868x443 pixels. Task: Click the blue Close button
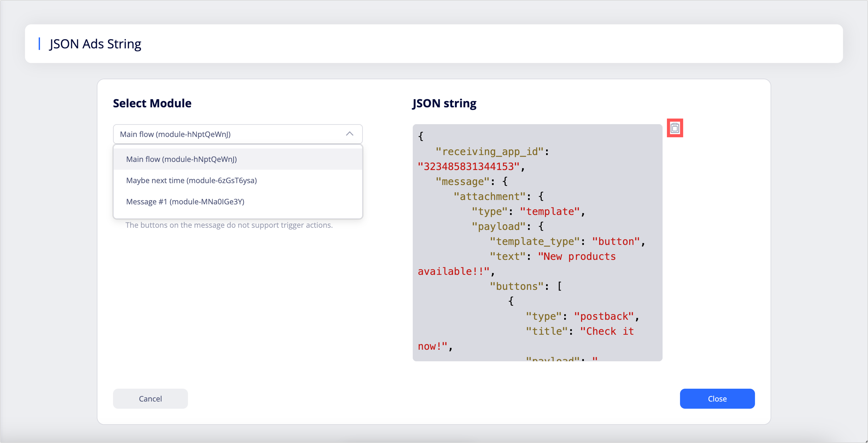(x=717, y=399)
